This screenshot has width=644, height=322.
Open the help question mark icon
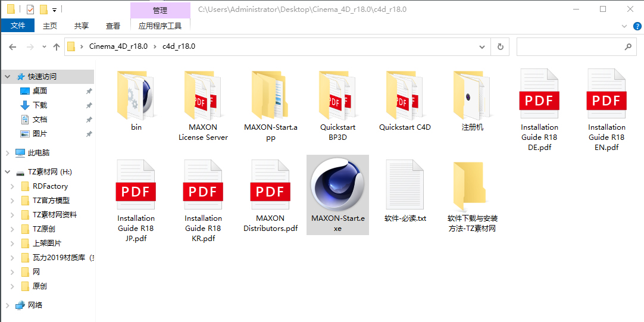pos(637,26)
